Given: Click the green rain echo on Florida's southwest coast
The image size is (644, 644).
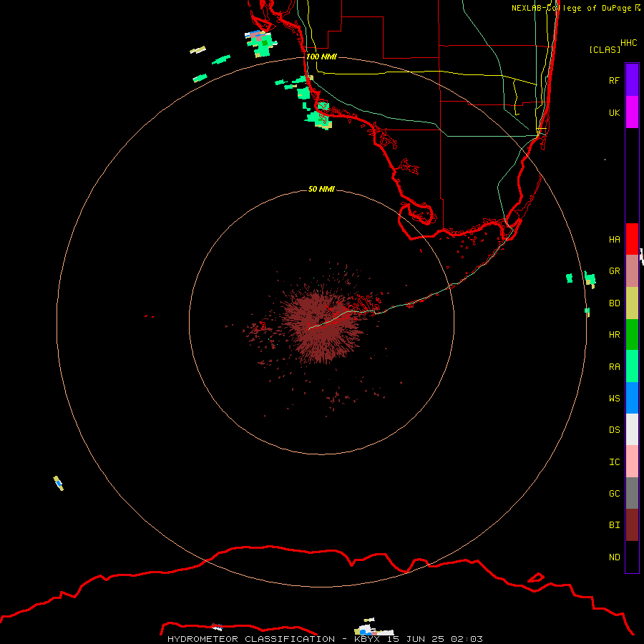Looking at the screenshot, I should pyautogui.click(x=318, y=117).
